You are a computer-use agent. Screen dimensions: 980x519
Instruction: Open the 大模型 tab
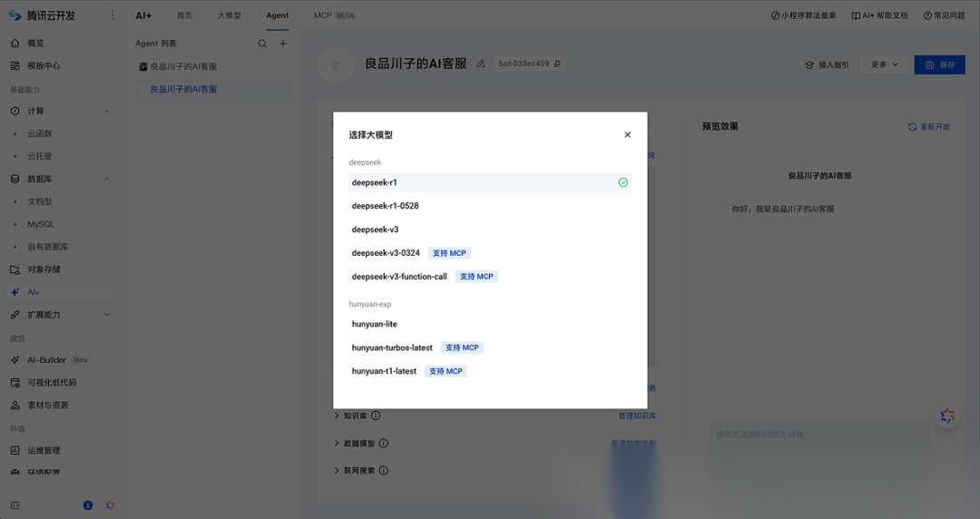click(x=230, y=15)
